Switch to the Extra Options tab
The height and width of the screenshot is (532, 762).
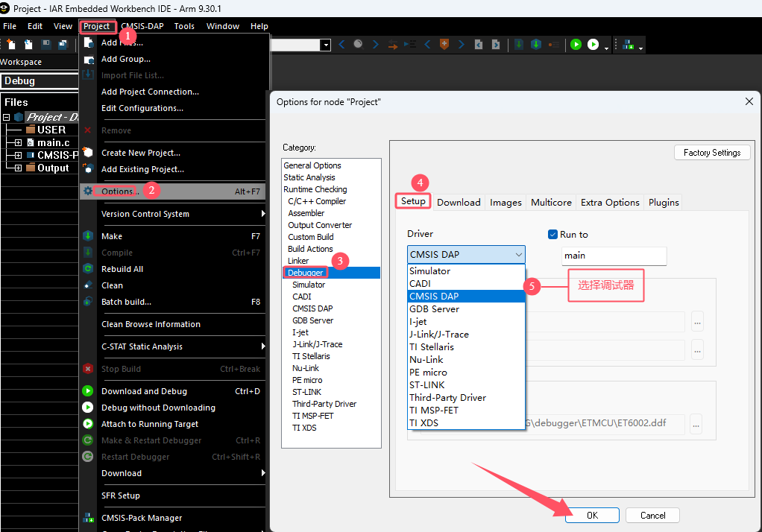click(610, 203)
